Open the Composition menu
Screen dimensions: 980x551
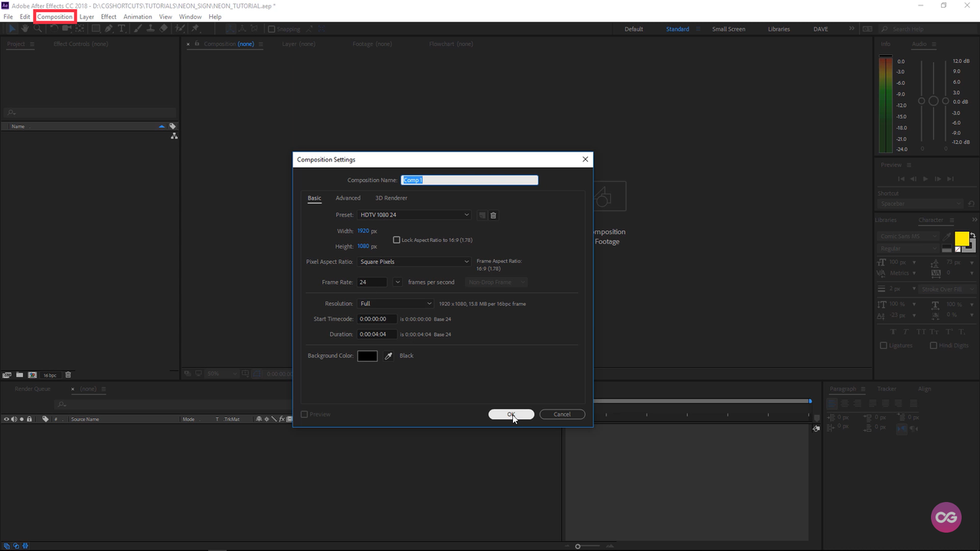coord(54,16)
